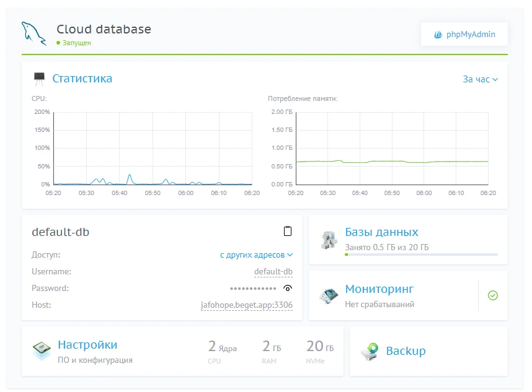Image resolution: width=532 pixels, height=392 pixels.
Task: Open phpMyAdmin
Action: click(x=464, y=34)
